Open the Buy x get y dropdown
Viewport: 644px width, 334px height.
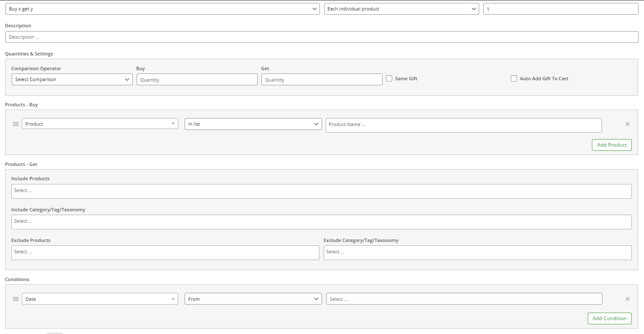162,9
